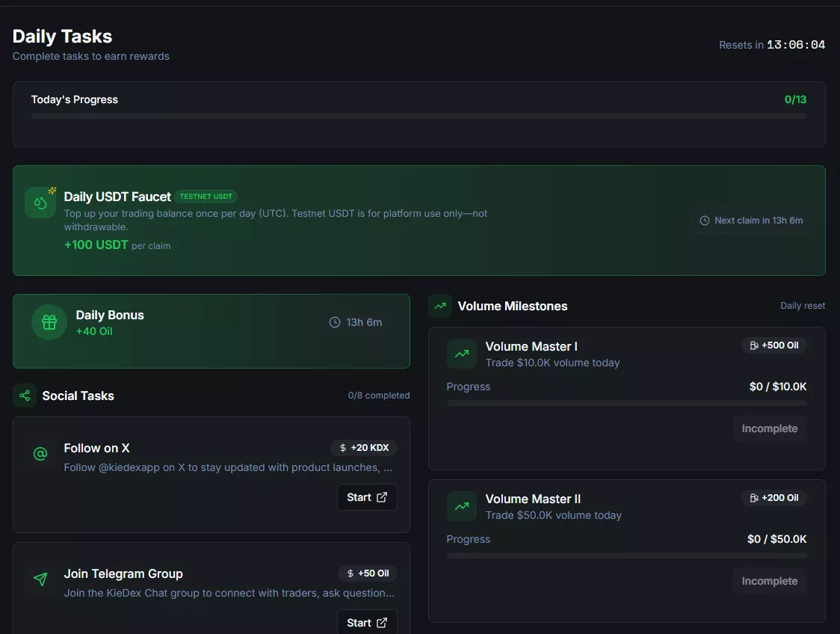Image resolution: width=840 pixels, height=634 pixels.
Task: Click Incomplete button for Volume Master II
Action: 769,581
